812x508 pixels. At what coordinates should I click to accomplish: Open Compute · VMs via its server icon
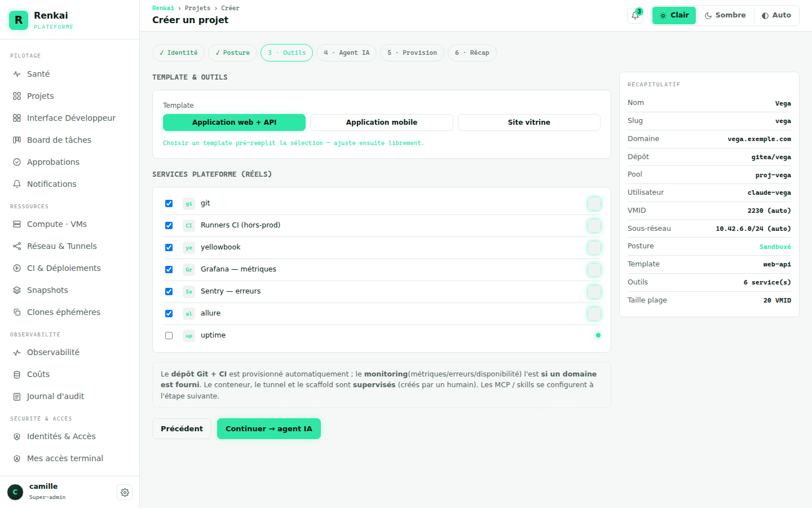[17, 224]
